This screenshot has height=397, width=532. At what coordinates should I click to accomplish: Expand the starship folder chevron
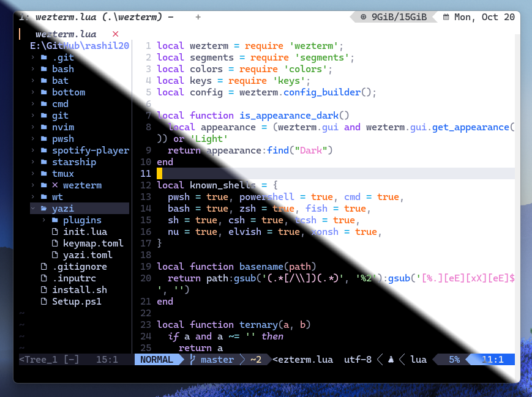click(x=32, y=162)
